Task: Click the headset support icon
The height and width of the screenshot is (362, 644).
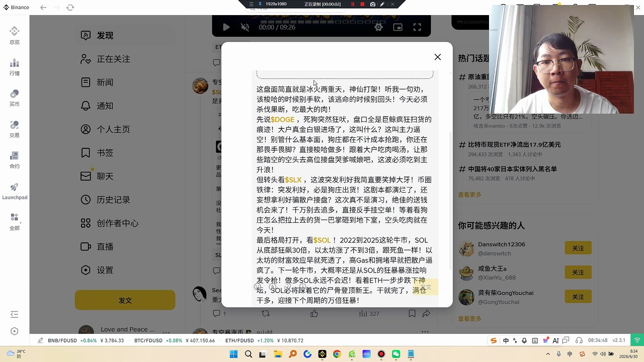Action: click(x=579, y=340)
